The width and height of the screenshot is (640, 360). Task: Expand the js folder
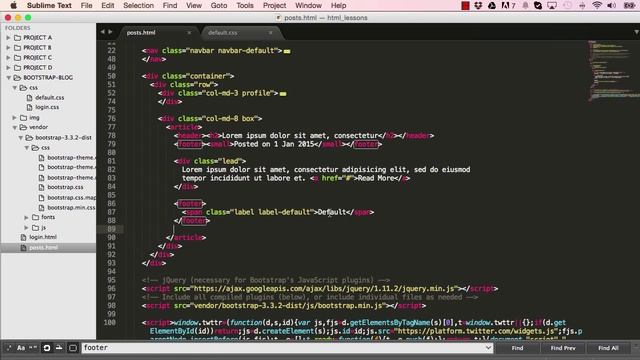(x=27, y=227)
